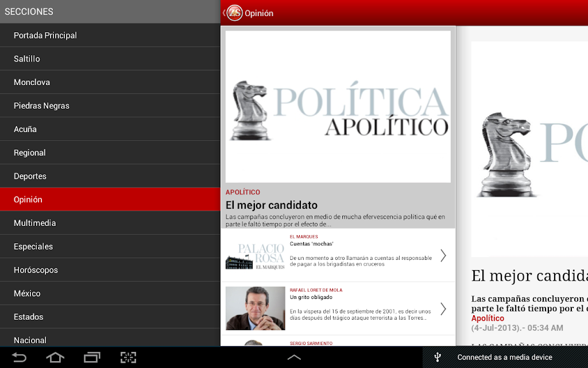Tap the article date (4-Jul-2013) text

(517, 328)
